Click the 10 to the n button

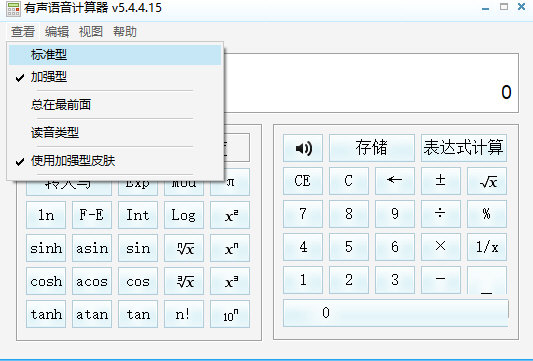pyautogui.click(x=230, y=314)
